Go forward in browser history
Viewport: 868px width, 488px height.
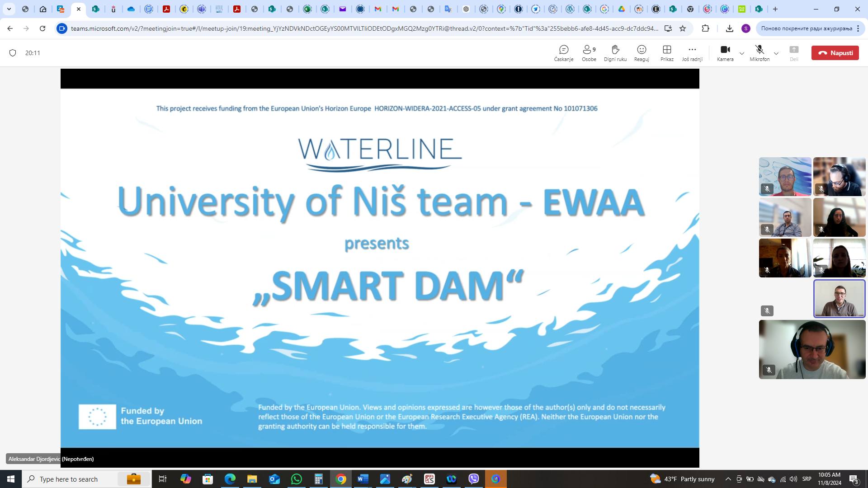(26, 28)
